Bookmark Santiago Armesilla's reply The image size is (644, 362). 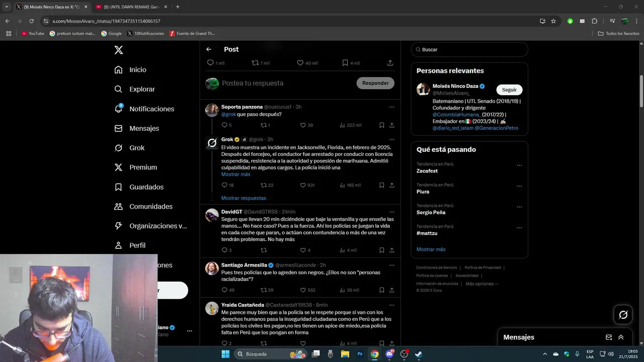click(382, 290)
